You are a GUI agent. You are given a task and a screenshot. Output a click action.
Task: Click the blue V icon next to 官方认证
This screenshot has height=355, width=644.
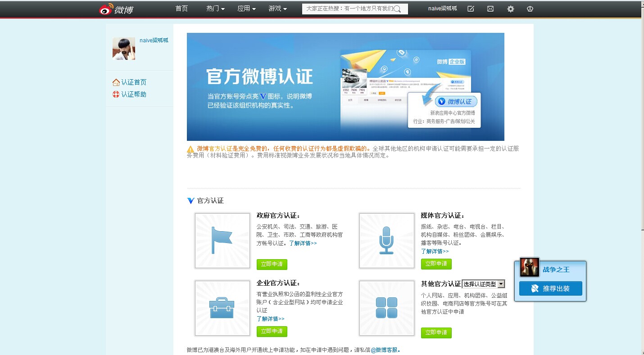click(x=191, y=201)
